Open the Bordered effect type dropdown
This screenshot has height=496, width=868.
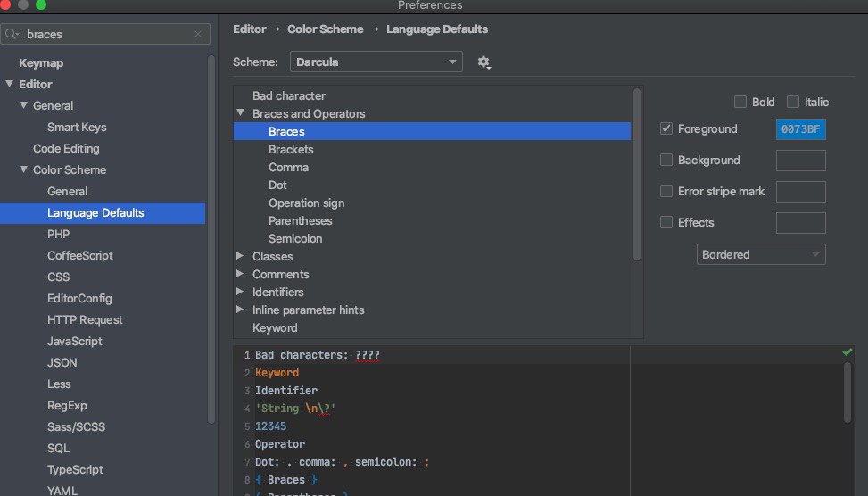point(760,255)
